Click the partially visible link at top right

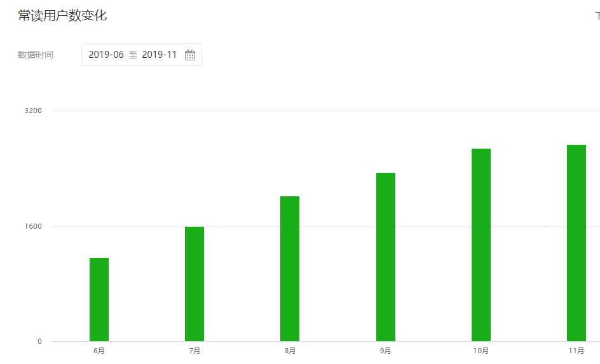click(x=597, y=16)
